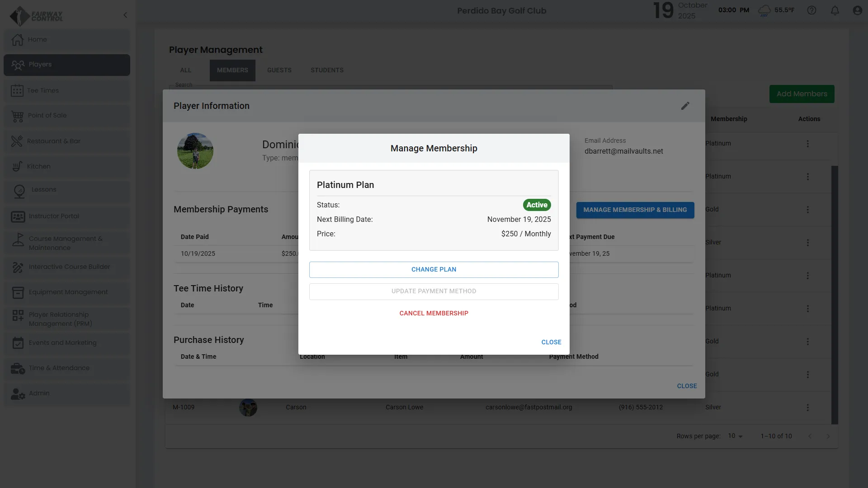Screen dimensions: 868x488
Task: Click Manage Membership & Billing button
Action: 635,210
